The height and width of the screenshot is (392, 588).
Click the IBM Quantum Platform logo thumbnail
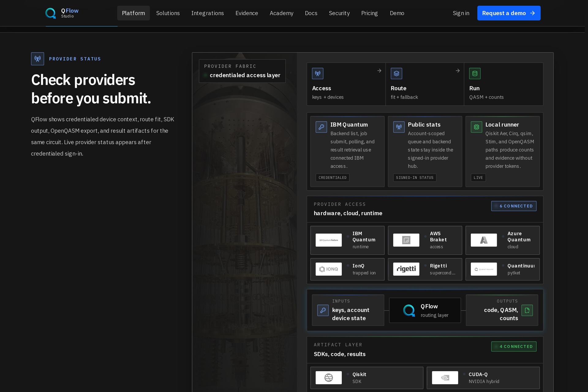[329, 240]
